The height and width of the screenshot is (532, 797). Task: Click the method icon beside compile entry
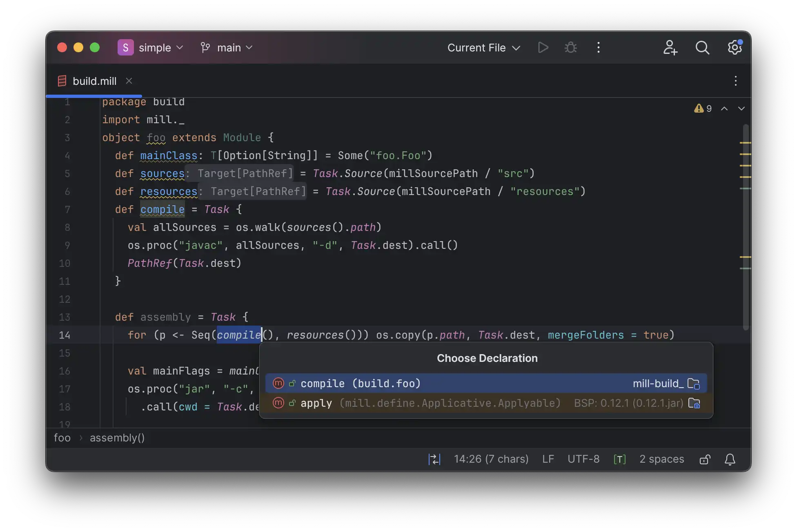(x=278, y=383)
